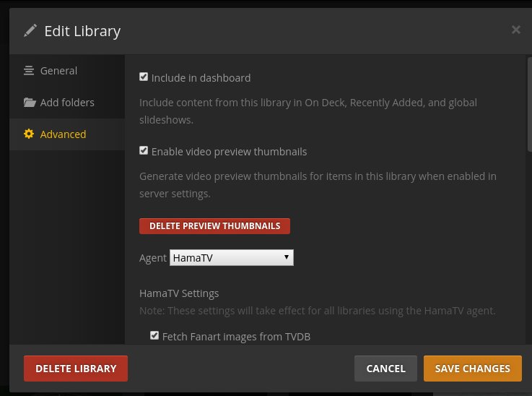Toggle Enable video preview thumbnails checkbox
Viewport: 532px width, 396px height.
144,150
